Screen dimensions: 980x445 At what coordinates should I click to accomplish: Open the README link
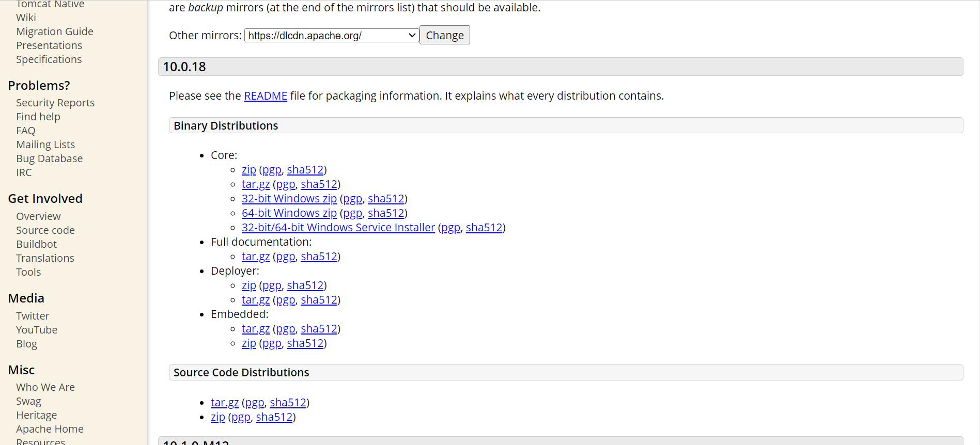pos(266,96)
